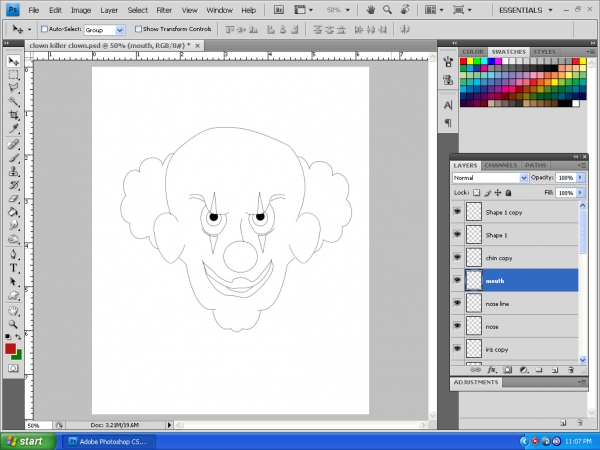Image resolution: width=600 pixels, height=450 pixels.
Task: Select the Healing Brush tool
Action: [x=13, y=145]
